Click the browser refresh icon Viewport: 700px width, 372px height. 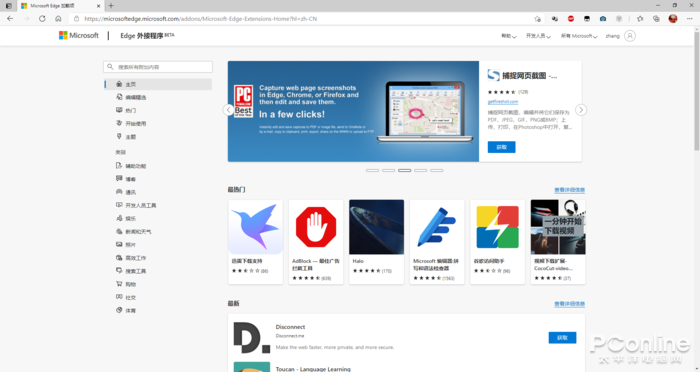[42, 19]
